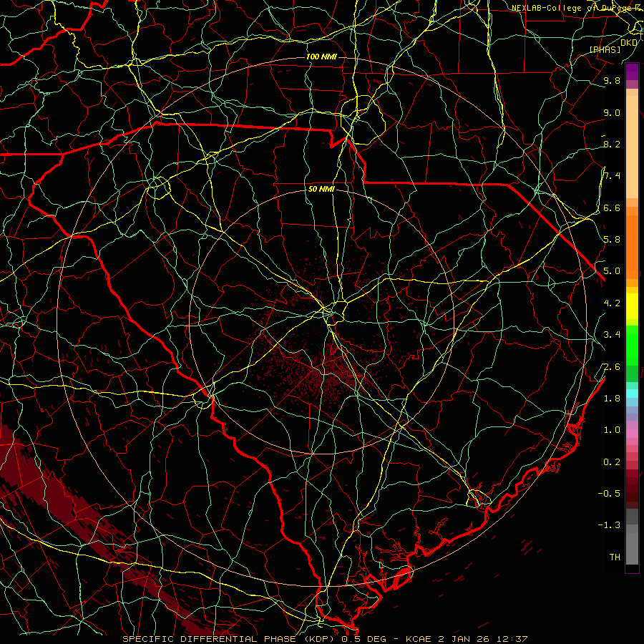The width and height of the screenshot is (644, 644).
Task: Click the purple top segment of the color bar
Action: pos(632,72)
